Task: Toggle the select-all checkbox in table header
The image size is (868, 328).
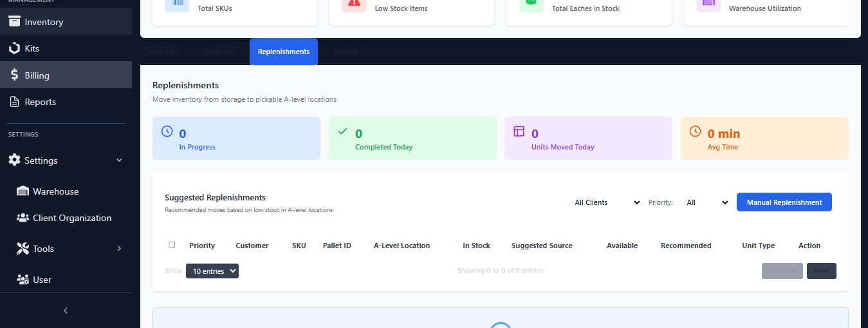Action: [x=172, y=245]
